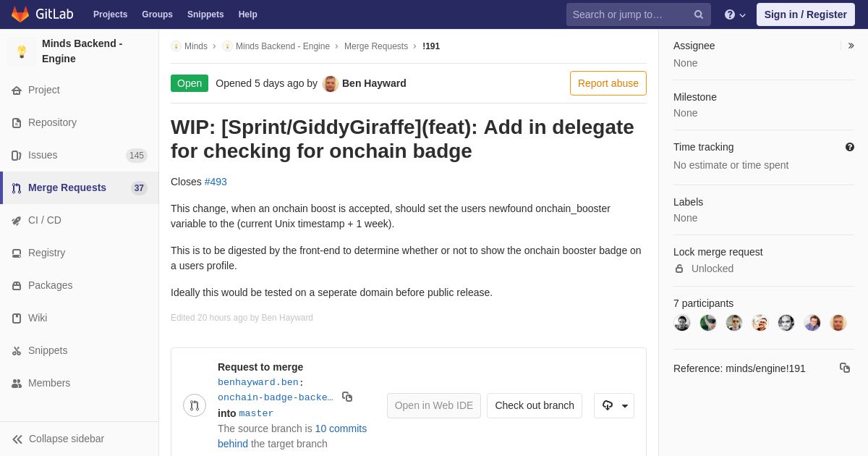Click the !191 breadcrumb
The height and width of the screenshot is (456, 868).
431,46
